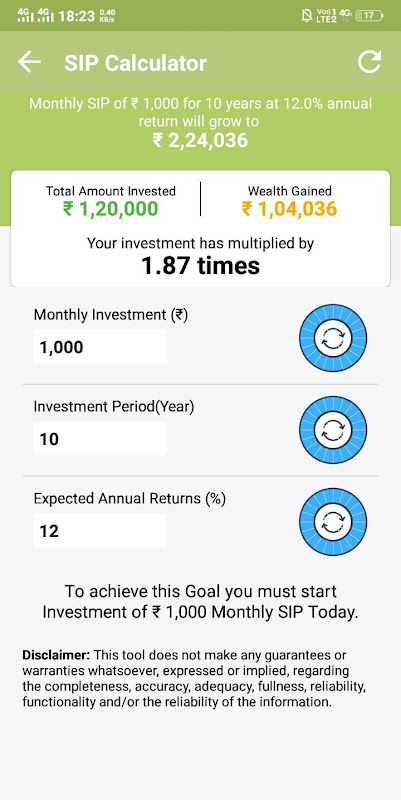Tap the goal message about Monthly SIP Today

[200, 602]
